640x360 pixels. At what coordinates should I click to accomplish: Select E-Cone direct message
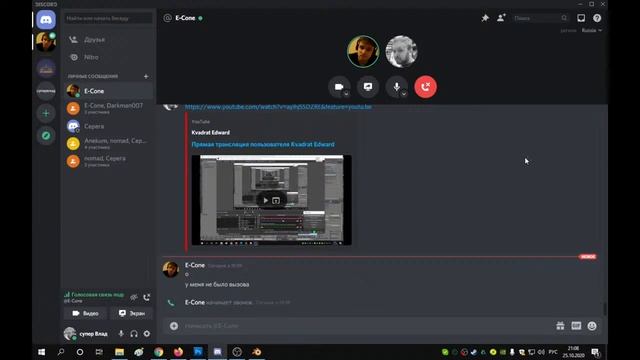pyautogui.click(x=108, y=91)
